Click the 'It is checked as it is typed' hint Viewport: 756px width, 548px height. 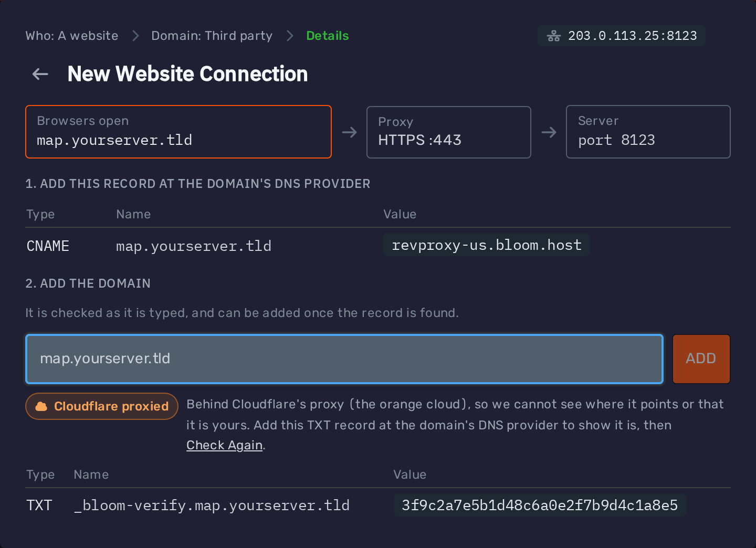242,313
